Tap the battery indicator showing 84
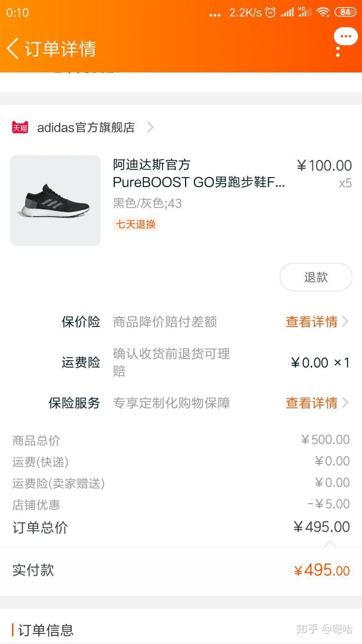 [x=345, y=13]
